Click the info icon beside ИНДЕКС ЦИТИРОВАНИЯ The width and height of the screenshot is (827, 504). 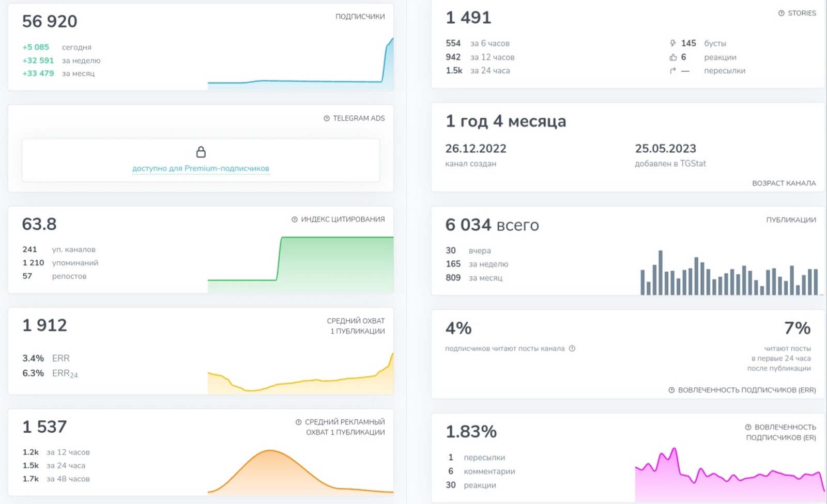click(295, 219)
